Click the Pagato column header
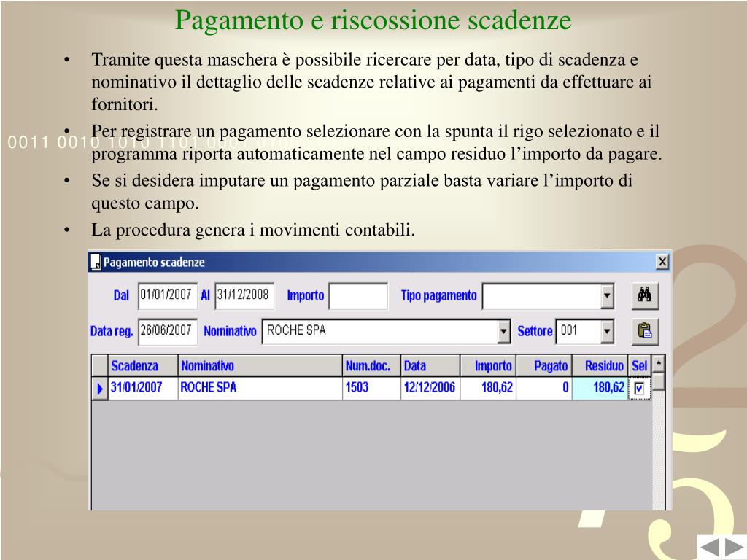Viewport: 747px width, 560px height. tap(544, 366)
